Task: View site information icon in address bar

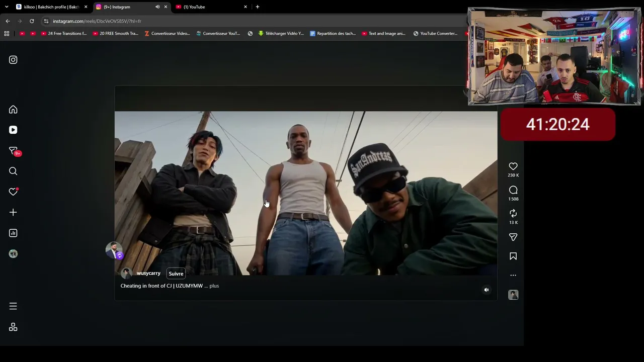Action: coord(46,21)
